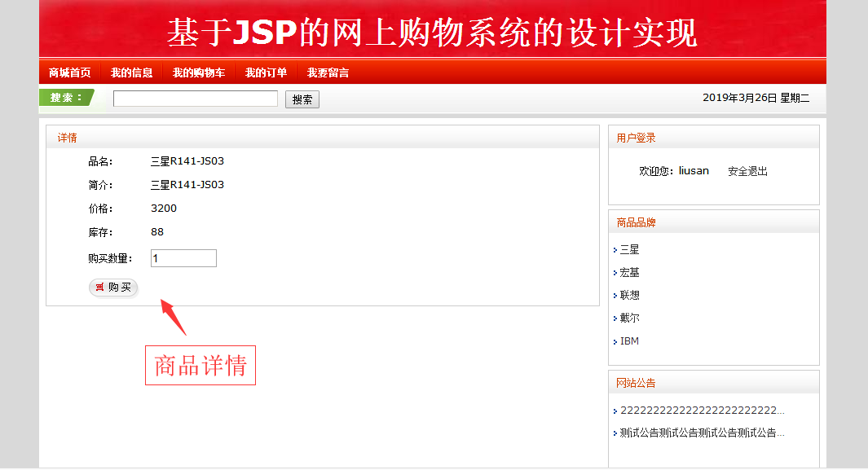Click the bullet arrow beside IBM
Image resolution: width=868 pixels, height=470 pixels.
coord(615,342)
